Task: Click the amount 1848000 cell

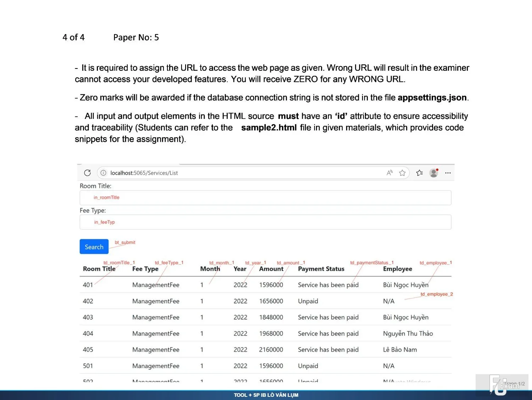Action: 271,317
